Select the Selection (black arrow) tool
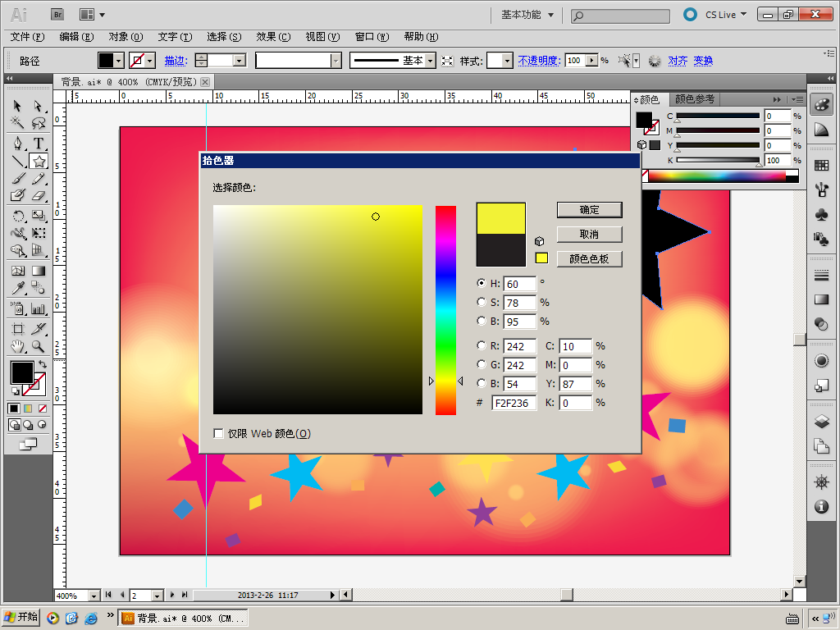 (x=17, y=106)
